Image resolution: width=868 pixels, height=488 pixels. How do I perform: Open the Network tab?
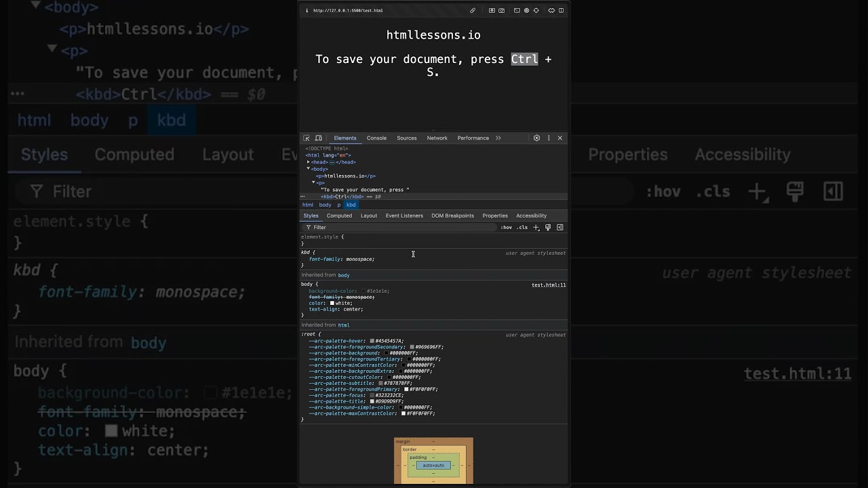(437, 138)
